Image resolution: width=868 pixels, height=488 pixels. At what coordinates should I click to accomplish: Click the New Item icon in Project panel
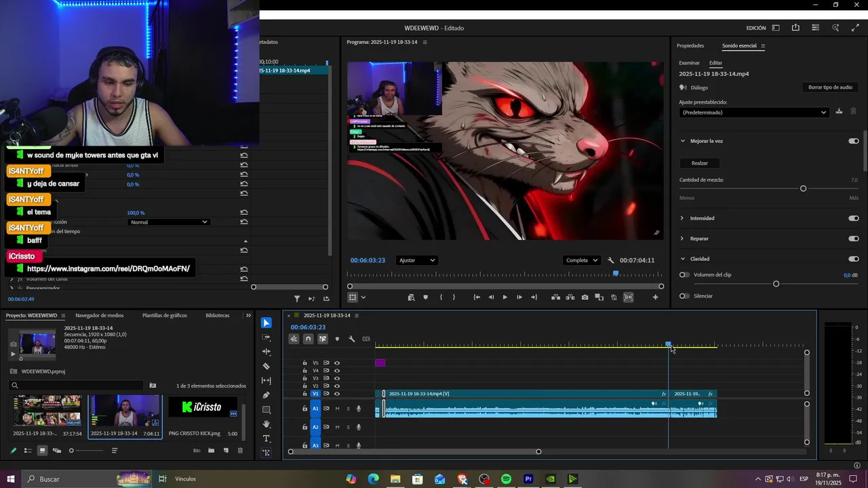[226, 451]
